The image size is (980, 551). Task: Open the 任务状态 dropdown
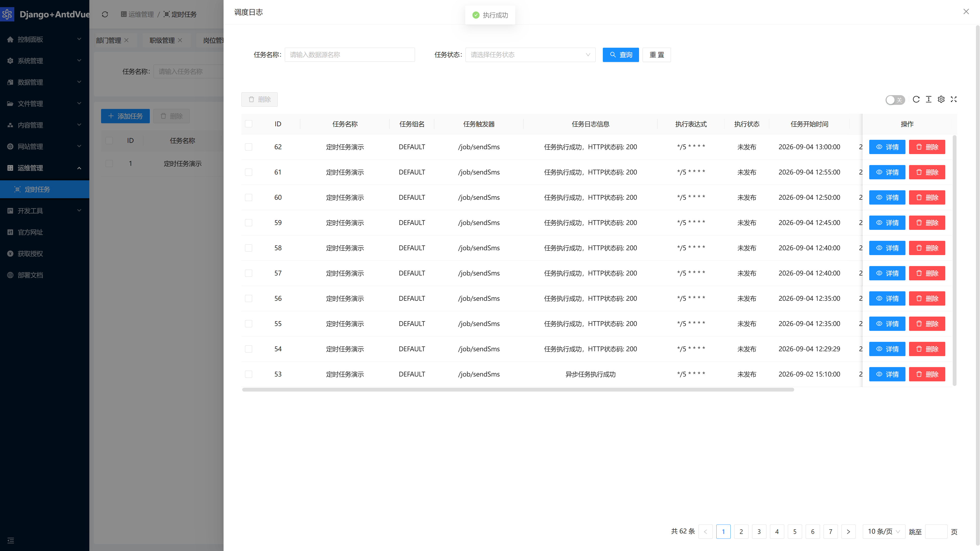(x=530, y=55)
